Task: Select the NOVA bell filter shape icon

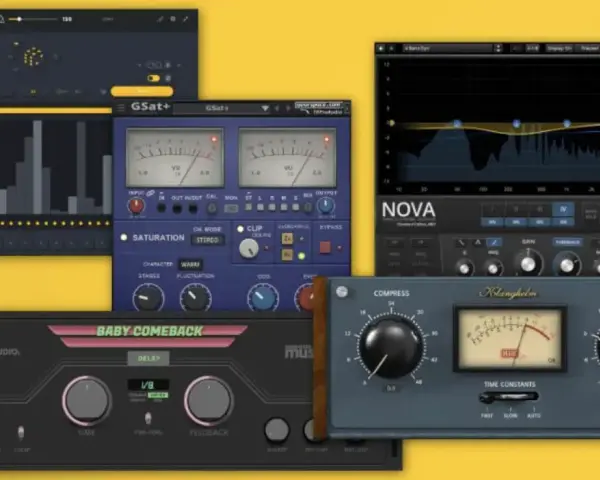Action: (478, 242)
